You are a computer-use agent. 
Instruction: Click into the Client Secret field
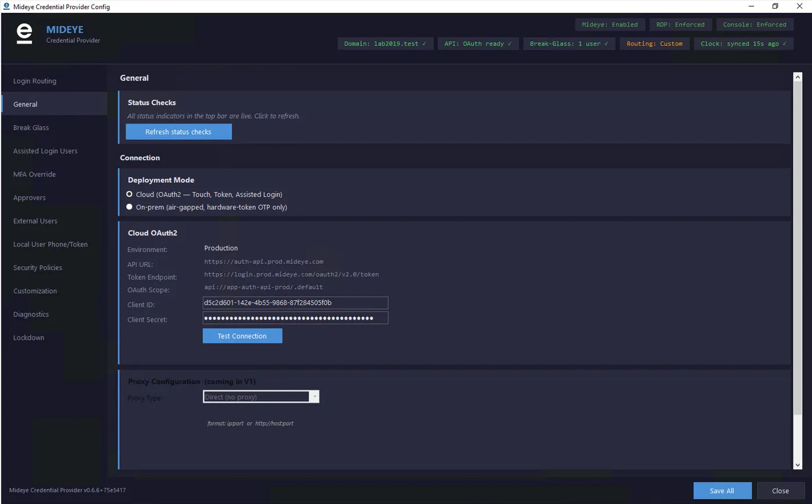(x=295, y=318)
